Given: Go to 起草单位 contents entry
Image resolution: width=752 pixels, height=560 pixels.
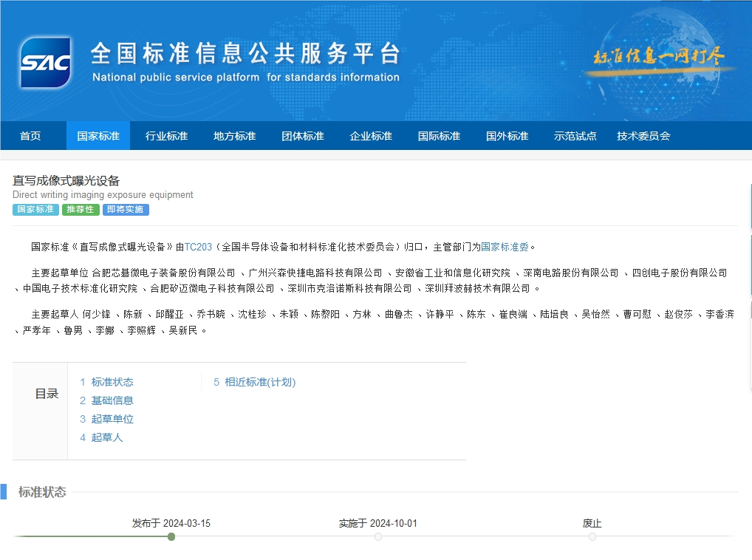Looking at the screenshot, I should coord(112,419).
